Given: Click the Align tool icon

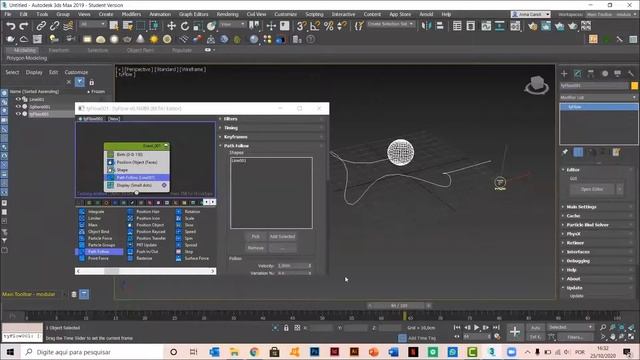Looking at the screenshot, I should click(x=440, y=26).
